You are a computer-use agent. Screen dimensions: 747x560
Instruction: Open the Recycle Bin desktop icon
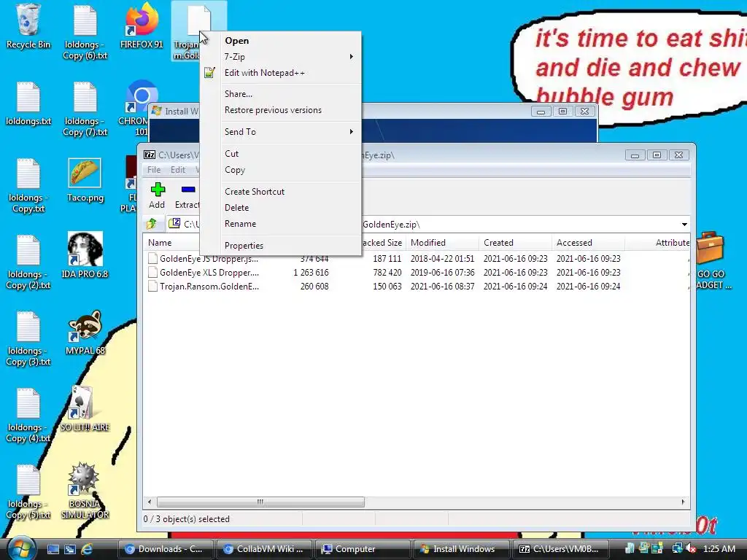(28, 26)
